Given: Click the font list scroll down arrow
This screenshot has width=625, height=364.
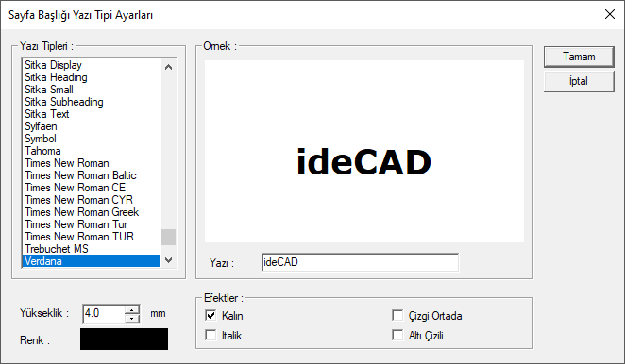Looking at the screenshot, I should 168,260.
